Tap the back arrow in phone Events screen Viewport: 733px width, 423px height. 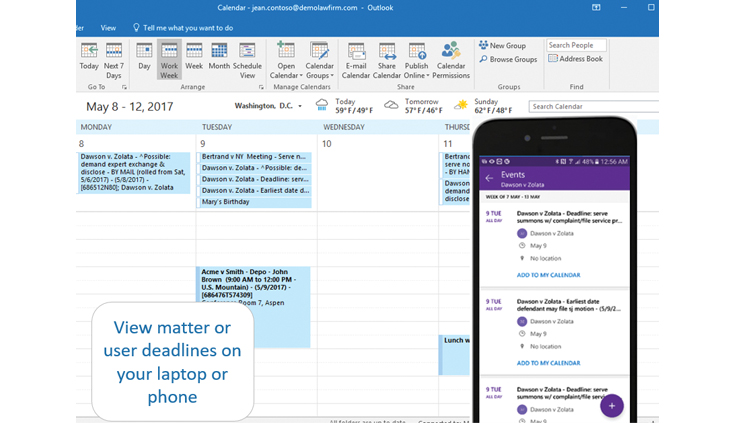tap(489, 178)
